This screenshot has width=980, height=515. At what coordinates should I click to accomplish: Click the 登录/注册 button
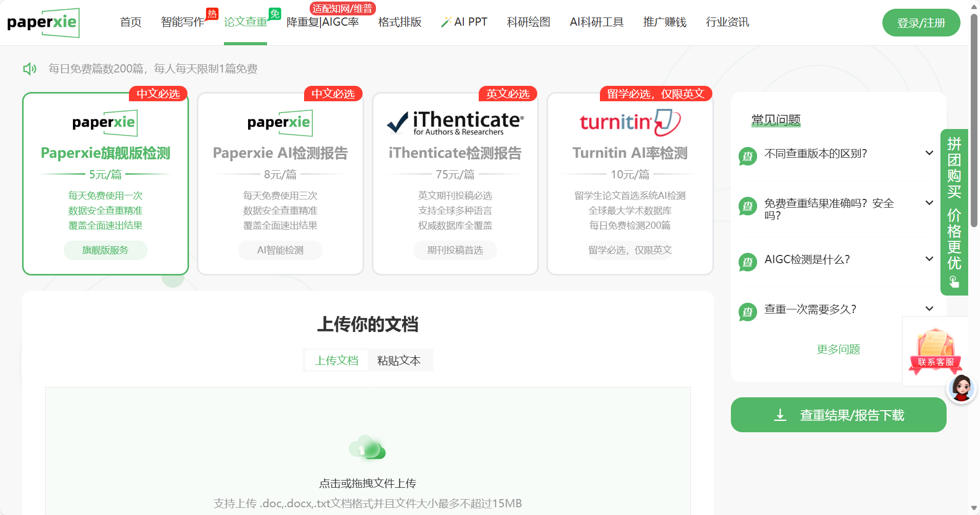coord(920,23)
